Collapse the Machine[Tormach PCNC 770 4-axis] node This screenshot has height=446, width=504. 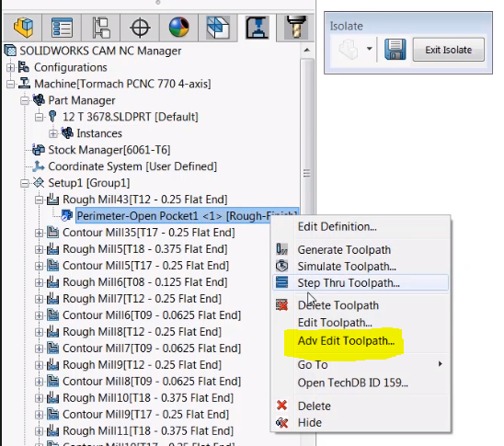(x=10, y=85)
